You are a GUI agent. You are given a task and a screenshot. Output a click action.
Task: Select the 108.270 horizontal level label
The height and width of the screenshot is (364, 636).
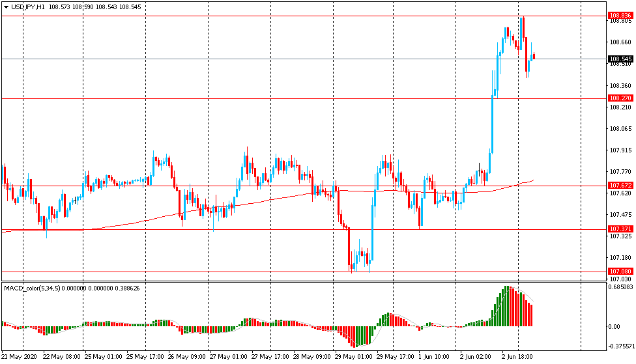tap(620, 98)
